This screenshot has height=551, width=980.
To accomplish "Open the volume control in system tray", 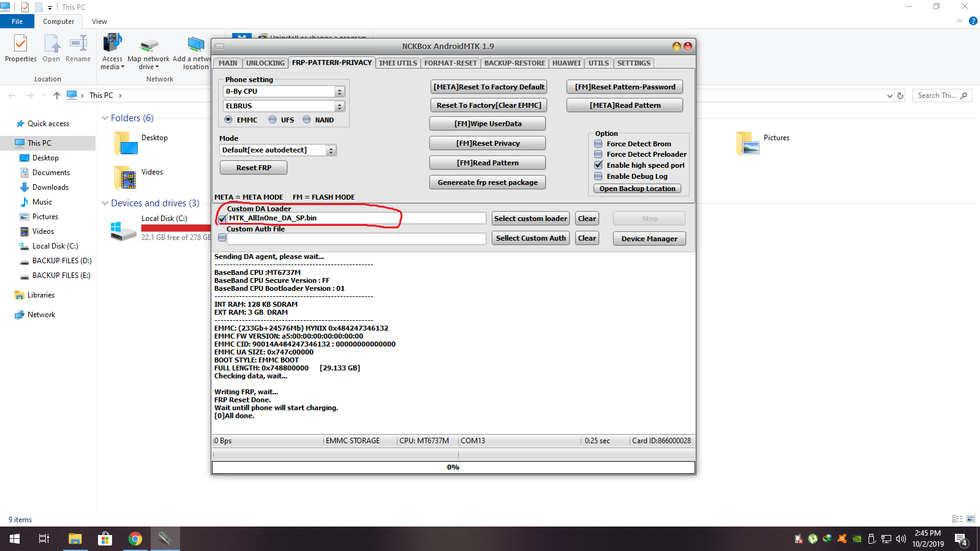I will pos(901,539).
